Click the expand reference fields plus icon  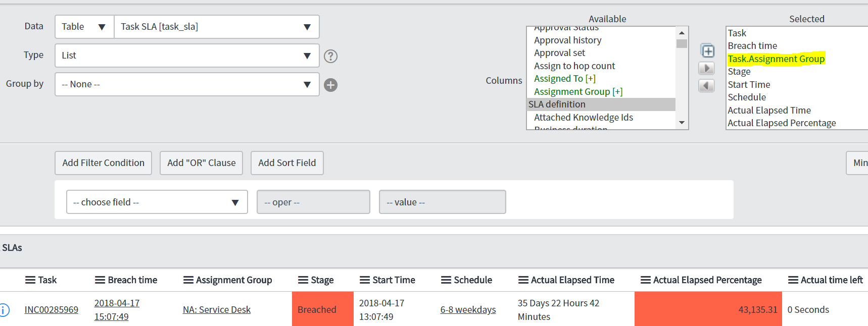click(707, 50)
